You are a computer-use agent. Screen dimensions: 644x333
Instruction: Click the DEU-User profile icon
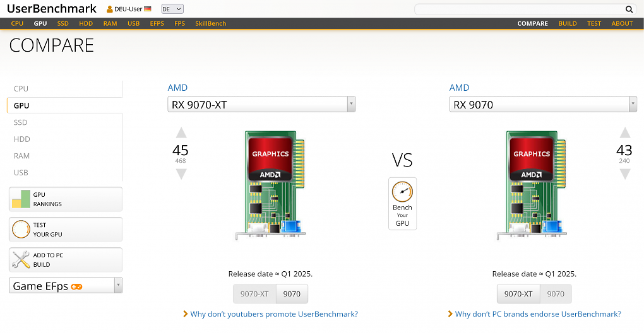click(110, 9)
